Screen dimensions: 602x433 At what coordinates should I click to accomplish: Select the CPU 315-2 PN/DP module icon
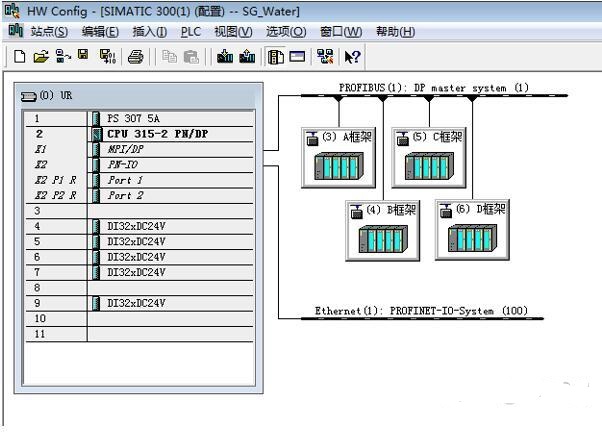click(x=97, y=134)
